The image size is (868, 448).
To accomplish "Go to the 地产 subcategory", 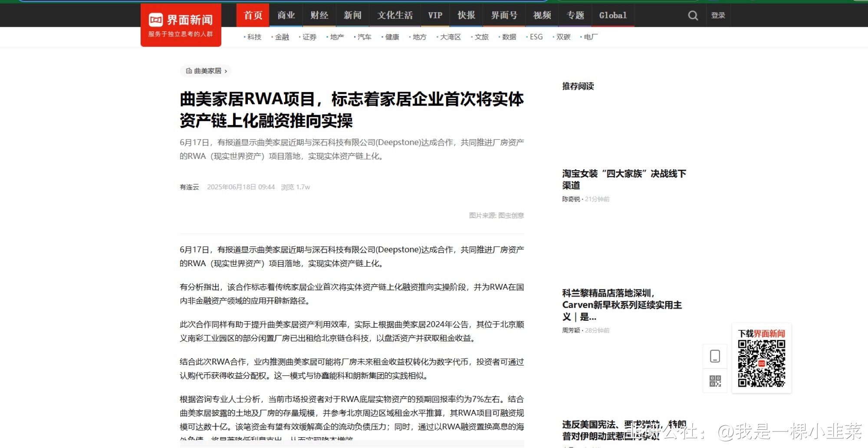I will [337, 37].
